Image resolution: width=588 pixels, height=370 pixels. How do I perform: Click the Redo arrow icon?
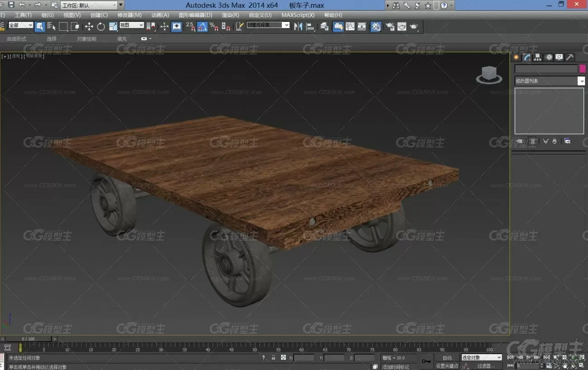tap(38, 5)
